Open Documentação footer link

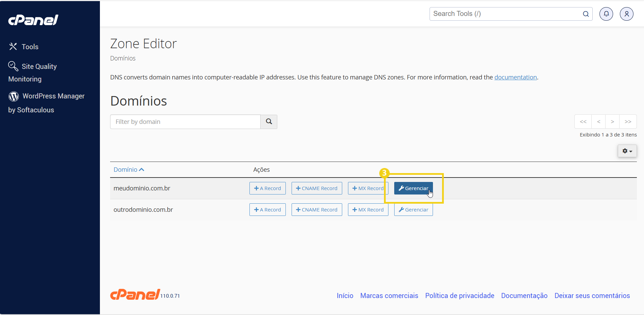[x=524, y=296]
